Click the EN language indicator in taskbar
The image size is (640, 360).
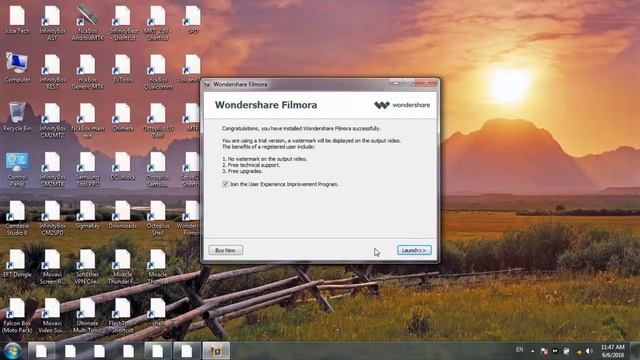(x=520, y=350)
